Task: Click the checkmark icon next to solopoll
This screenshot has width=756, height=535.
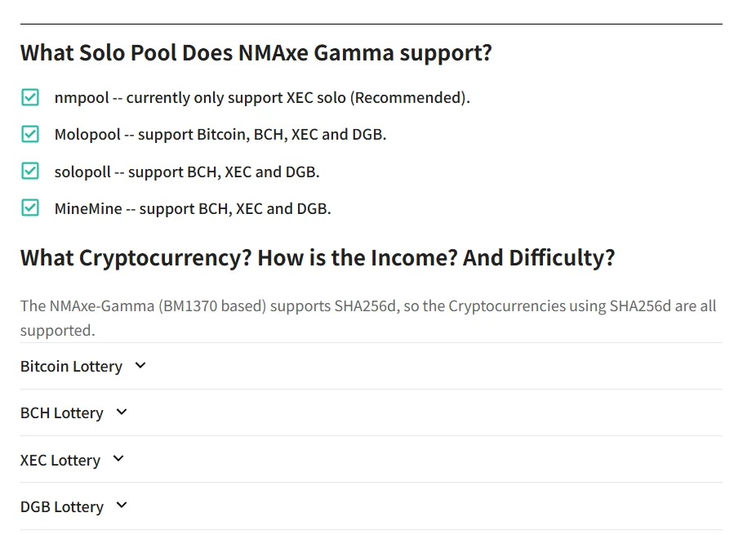Action: pos(30,172)
